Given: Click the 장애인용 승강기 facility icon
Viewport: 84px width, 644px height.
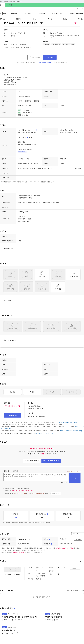Looking at the screenshot, I should pyautogui.click(x=32, y=326).
